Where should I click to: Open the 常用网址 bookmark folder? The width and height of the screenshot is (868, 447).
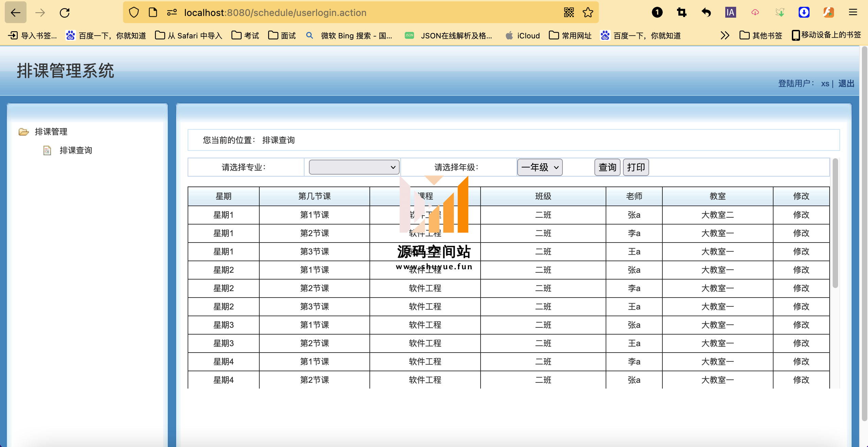tap(570, 35)
